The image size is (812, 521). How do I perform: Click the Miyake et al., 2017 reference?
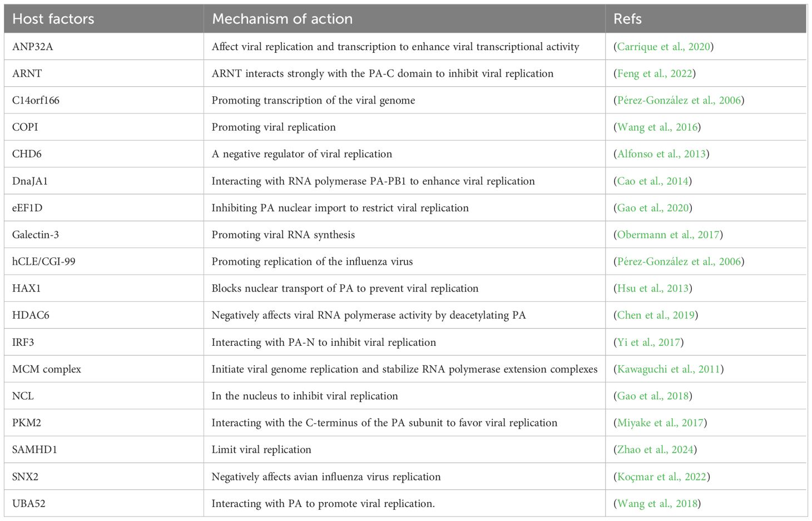click(x=660, y=423)
